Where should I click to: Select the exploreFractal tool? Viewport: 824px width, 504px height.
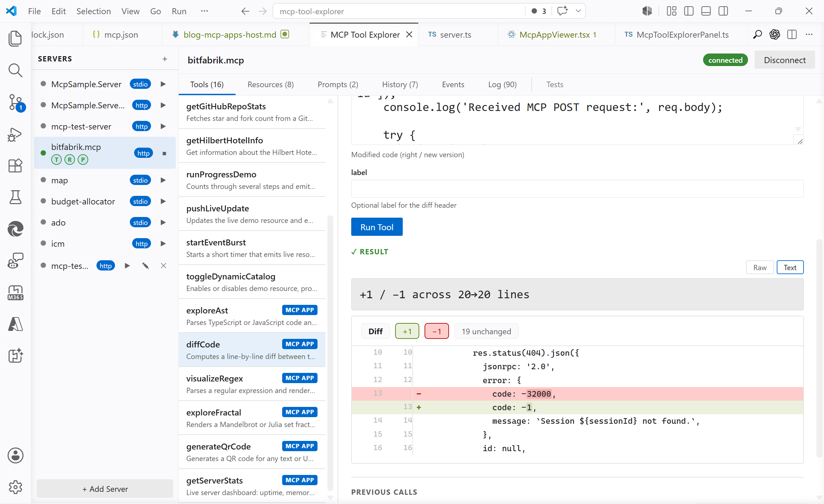pyautogui.click(x=252, y=418)
